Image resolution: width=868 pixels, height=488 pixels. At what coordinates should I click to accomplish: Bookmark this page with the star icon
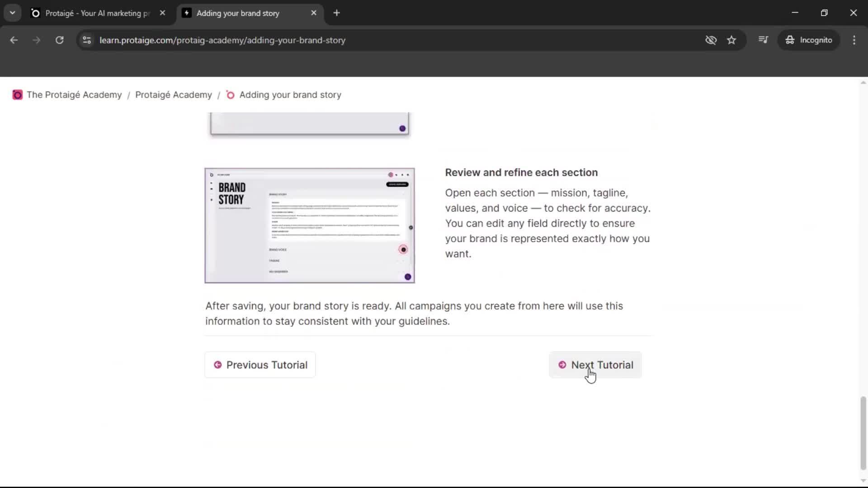[x=731, y=40]
